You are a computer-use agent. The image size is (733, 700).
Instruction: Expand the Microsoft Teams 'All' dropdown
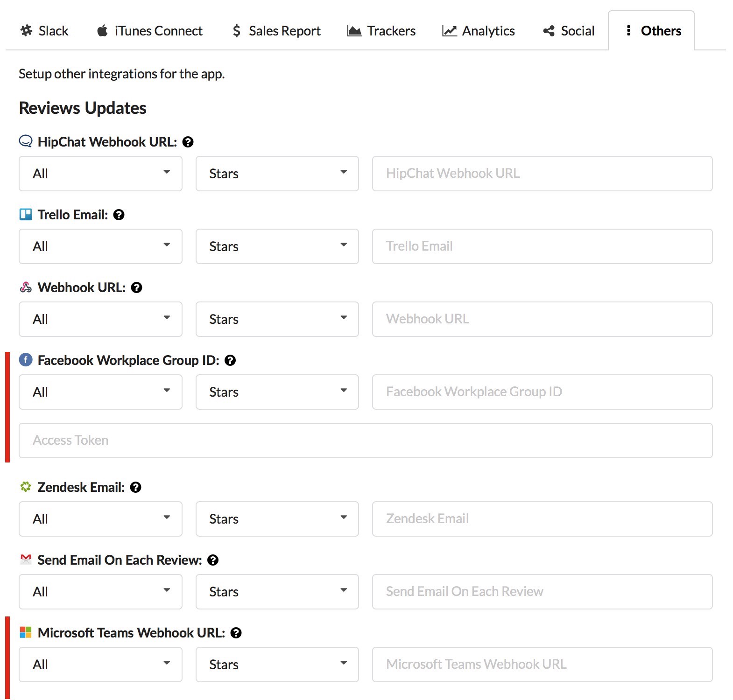[100, 665]
